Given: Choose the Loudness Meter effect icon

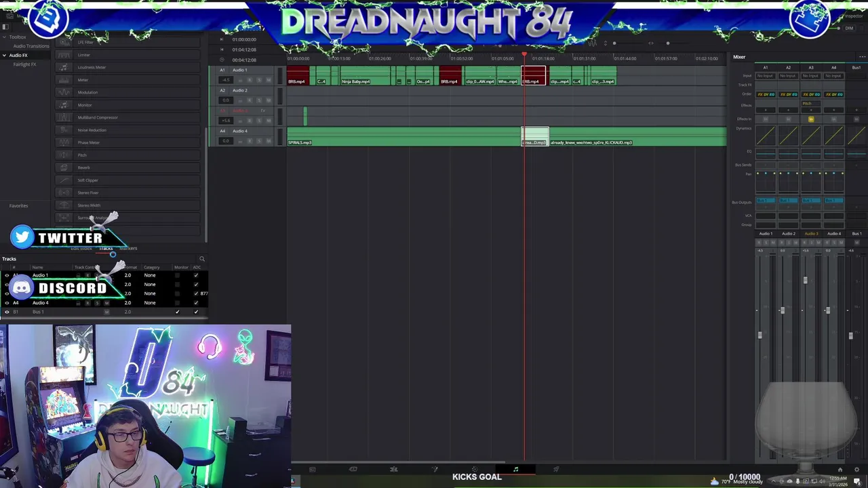Looking at the screenshot, I should 64,67.
